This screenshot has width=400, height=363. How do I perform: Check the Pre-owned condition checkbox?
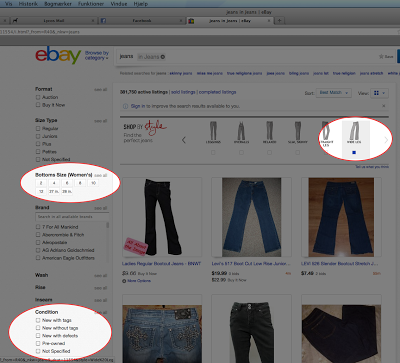coord(38,343)
